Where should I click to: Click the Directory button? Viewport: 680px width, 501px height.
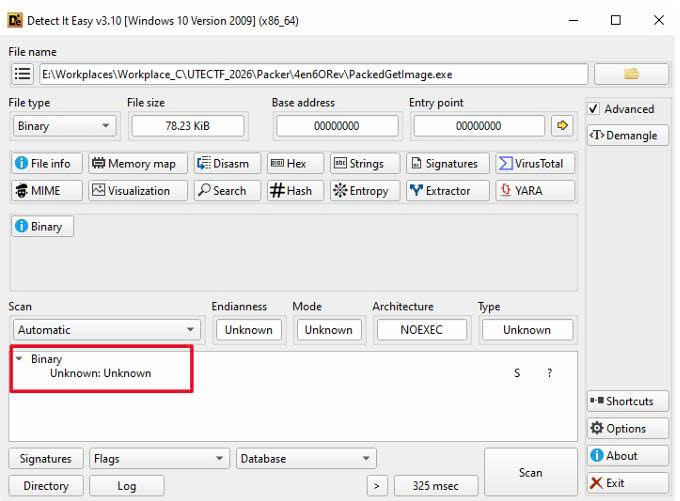point(46,486)
